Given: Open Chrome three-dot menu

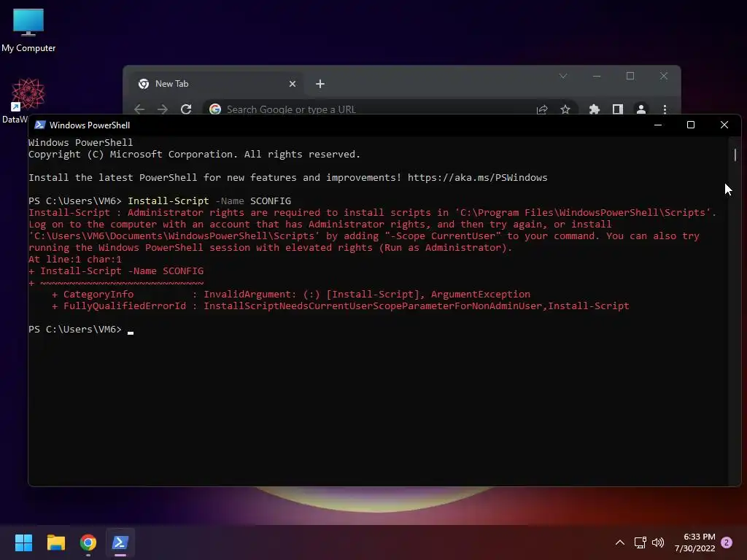Looking at the screenshot, I should [x=665, y=109].
